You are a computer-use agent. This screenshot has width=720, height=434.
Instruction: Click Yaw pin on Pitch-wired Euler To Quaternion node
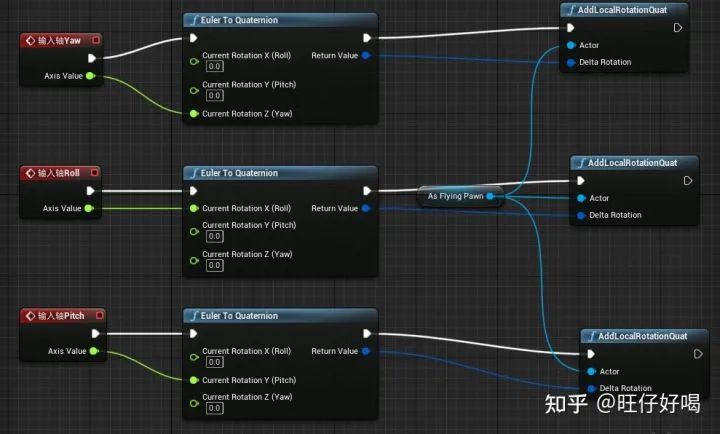(194, 403)
